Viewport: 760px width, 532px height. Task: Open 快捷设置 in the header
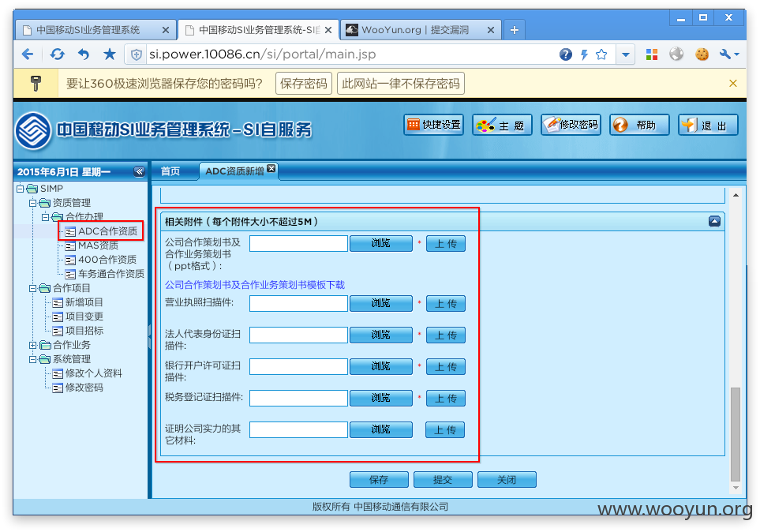[x=434, y=125]
